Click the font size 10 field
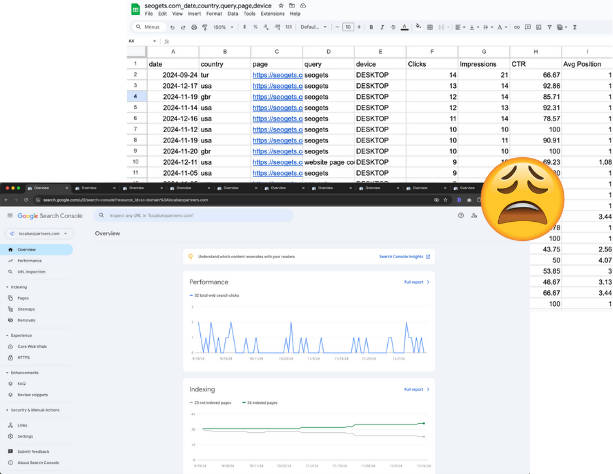The width and height of the screenshot is (613, 474). tap(348, 27)
